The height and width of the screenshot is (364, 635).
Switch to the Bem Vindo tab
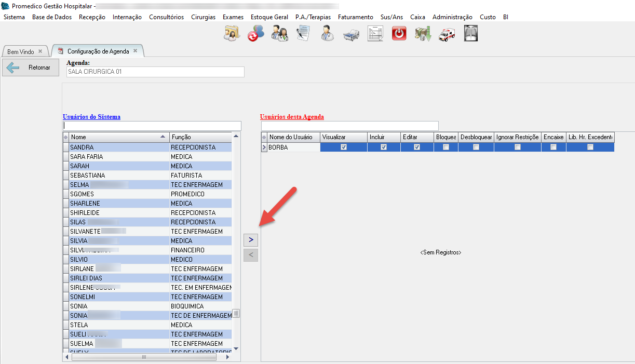click(21, 52)
